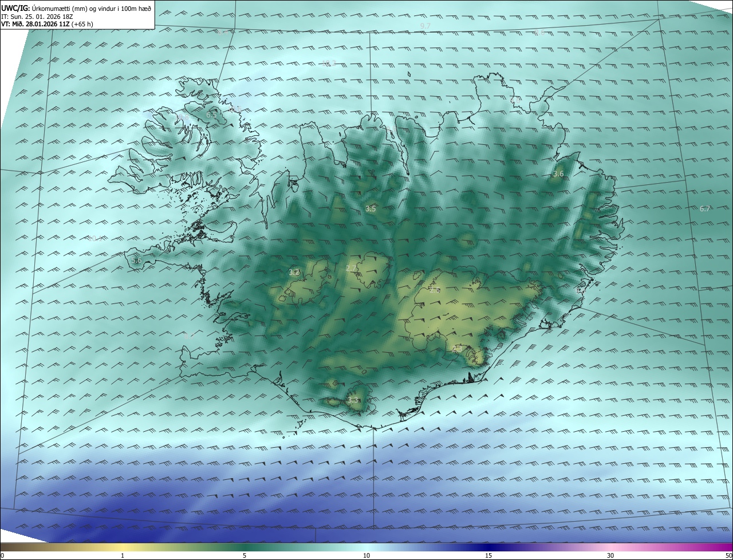The height and width of the screenshot is (560, 733).
Task: Click the '3.6' value label in northeast Iceland
Action: coord(558,173)
